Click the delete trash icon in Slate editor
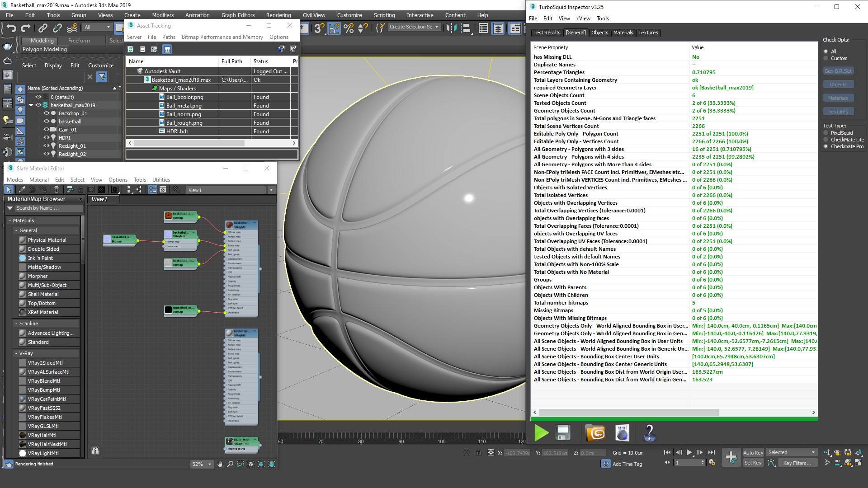 pyautogui.click(x=57, y=190)
